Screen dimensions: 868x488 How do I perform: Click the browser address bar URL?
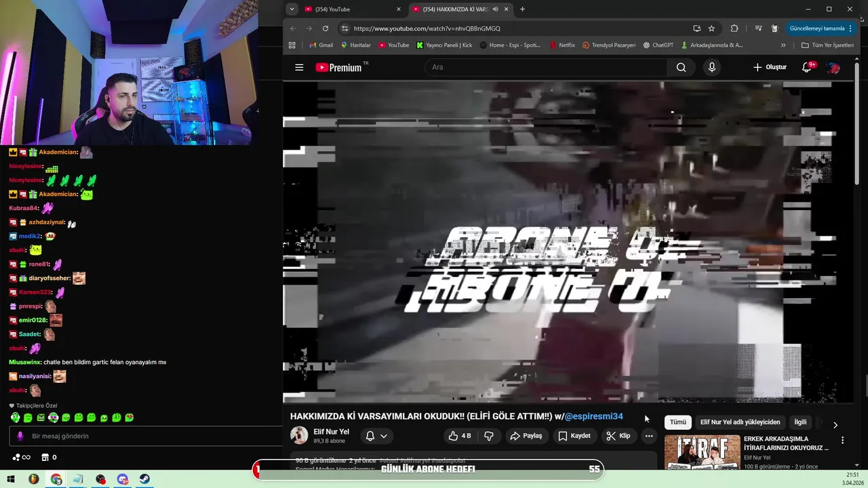[427, 28]
